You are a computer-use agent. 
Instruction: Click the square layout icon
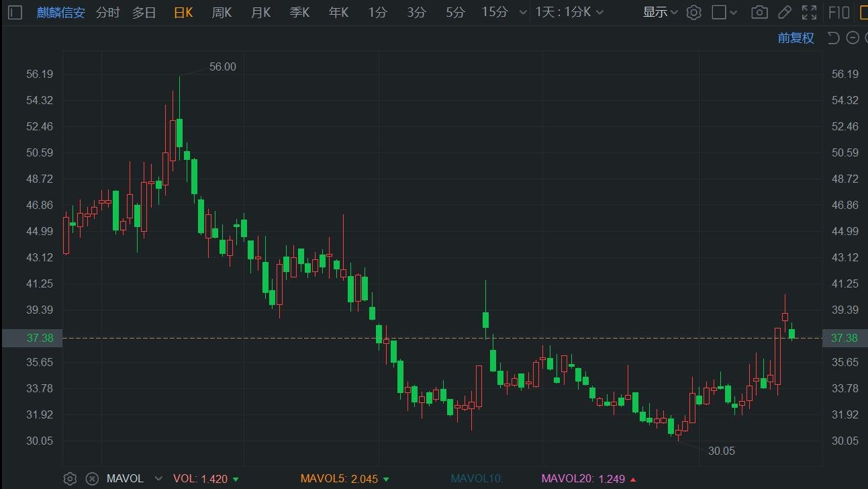coord(718,12)
